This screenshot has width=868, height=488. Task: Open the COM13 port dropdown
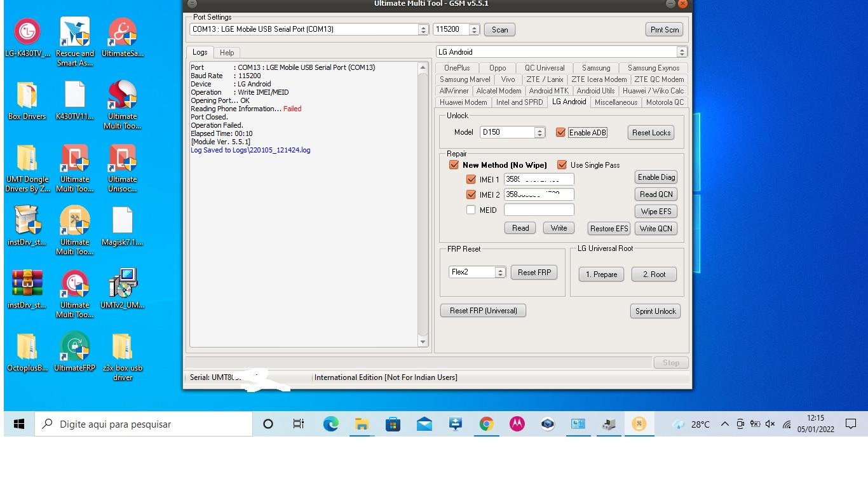[x=423, y=29]
